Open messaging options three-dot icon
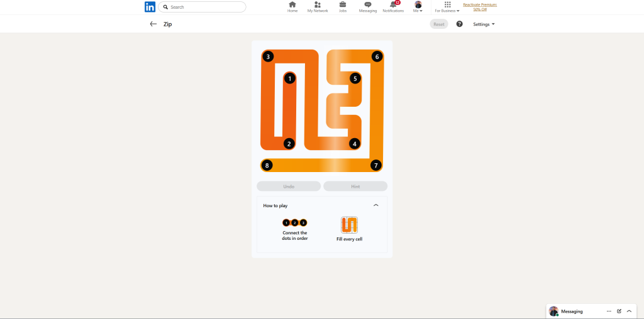644x319 pixels. point(609,311)
